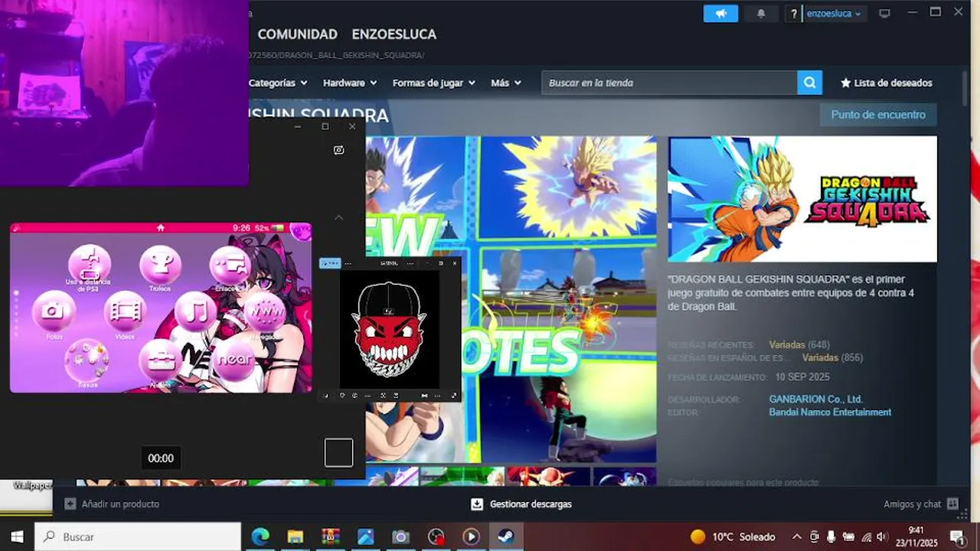Open Amigos y chat panel
This screenshot has width=980, height=551.
coord(920,504)
